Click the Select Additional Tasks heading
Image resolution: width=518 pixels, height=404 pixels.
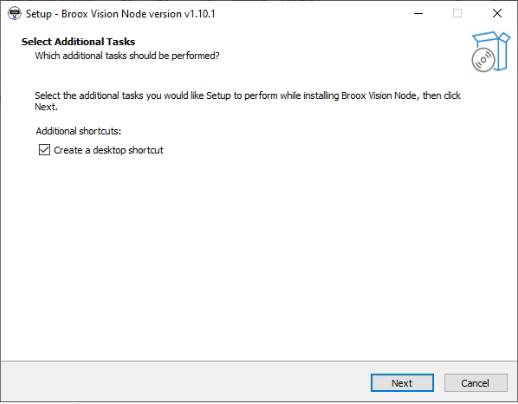click(x=78, y=42)
